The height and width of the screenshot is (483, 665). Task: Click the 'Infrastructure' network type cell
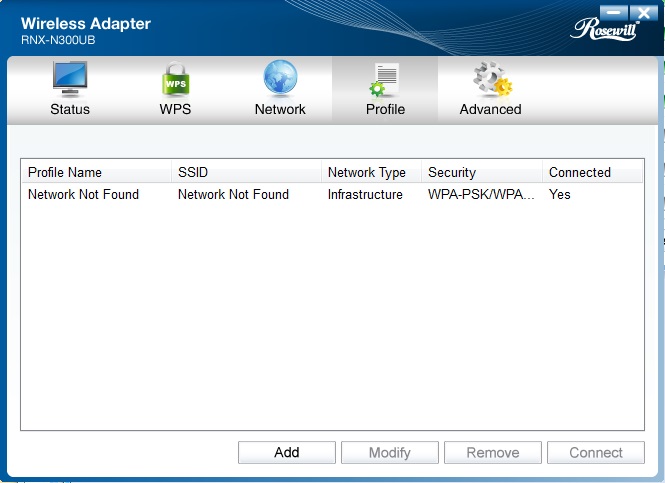click(x=365, y=194)
